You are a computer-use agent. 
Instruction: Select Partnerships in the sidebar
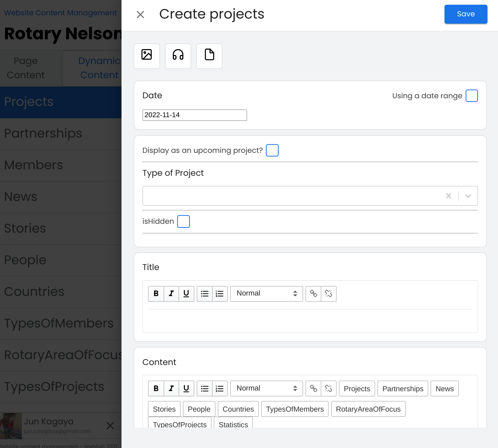61,134
